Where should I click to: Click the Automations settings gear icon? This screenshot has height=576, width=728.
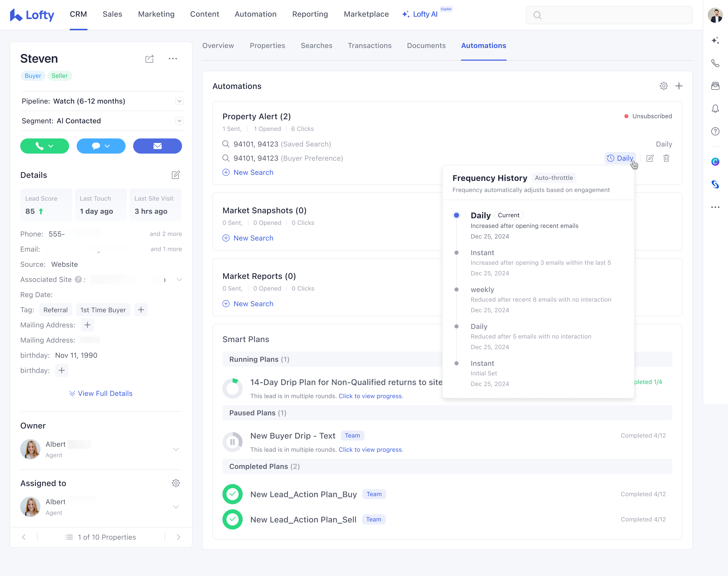[664, 86]
